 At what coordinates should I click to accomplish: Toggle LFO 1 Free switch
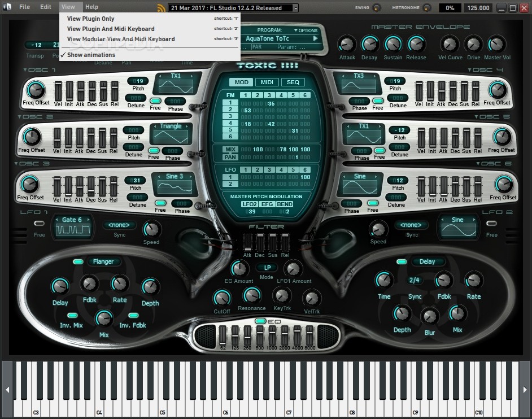point(40,223)
